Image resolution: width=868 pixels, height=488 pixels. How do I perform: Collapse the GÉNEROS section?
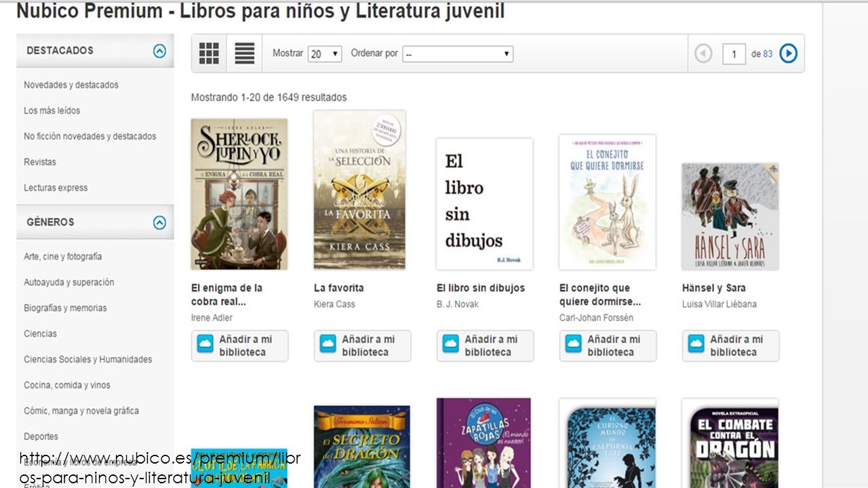(x=159, y=222)
